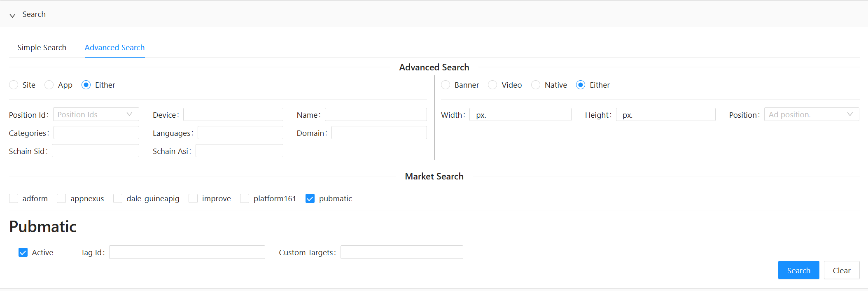Screen dimensions: 868x291
Task: Enable the adform market checkbox
Action: click(x=14, y=199)
